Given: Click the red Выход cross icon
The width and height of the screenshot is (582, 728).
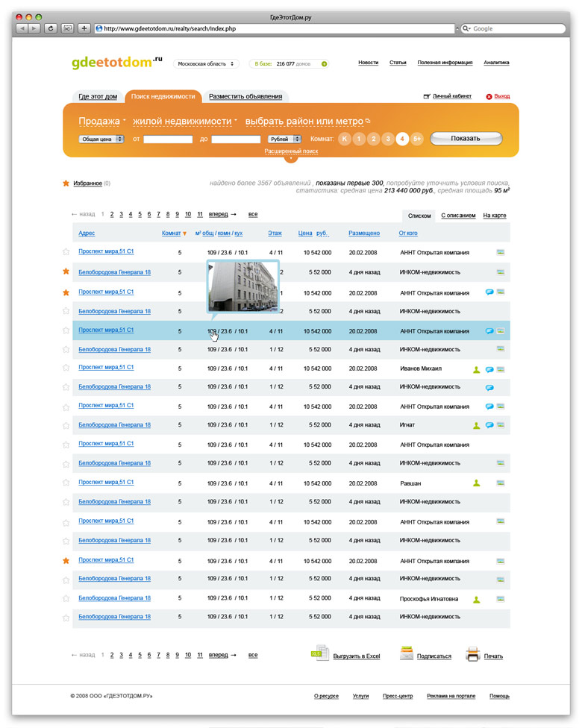Looking at the screenshot, I should (489, 96).
